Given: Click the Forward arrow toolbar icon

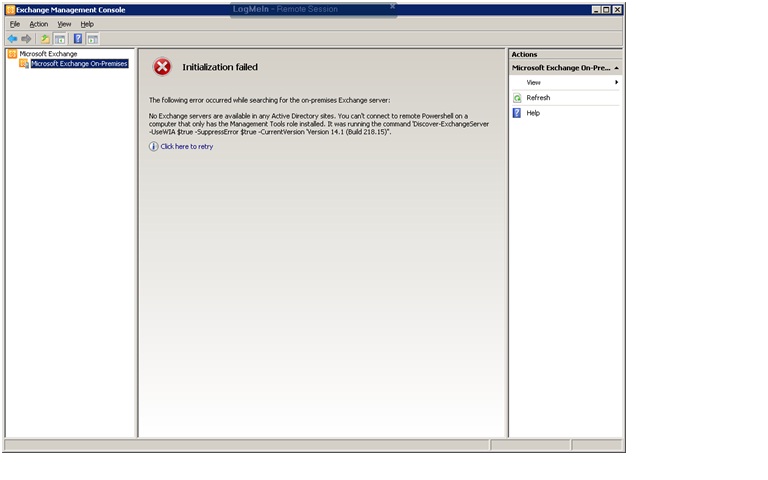Looking at the screenshot, I should pyautogui.click(x=26, y=39).
